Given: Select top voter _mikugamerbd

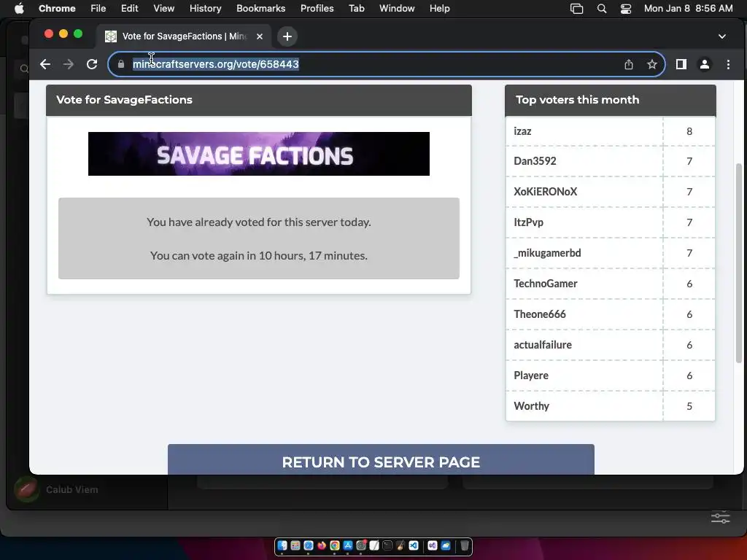Looking at the screenshot, I should (x=547, y=253).
